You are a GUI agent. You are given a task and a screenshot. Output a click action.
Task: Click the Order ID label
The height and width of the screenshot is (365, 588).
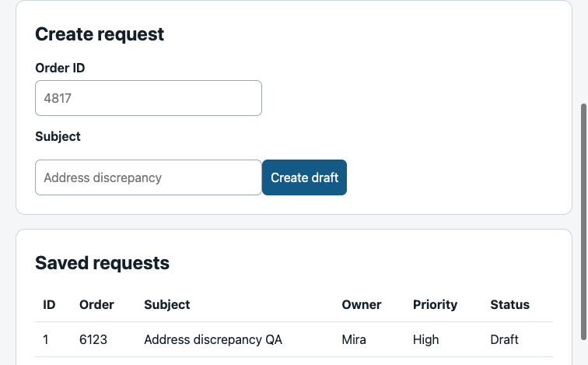tap(60, 68)
